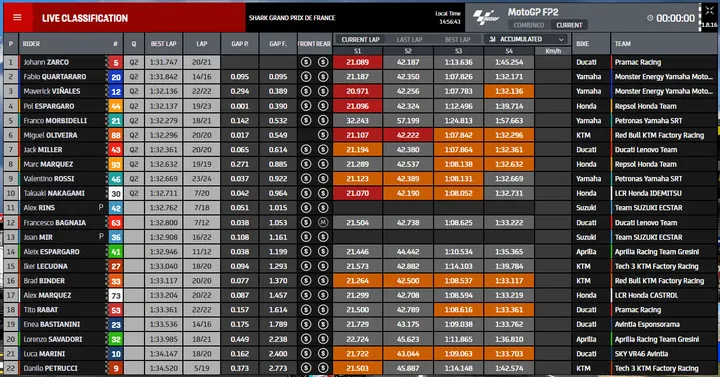The width and height of the screenshot is (720, 377).
Task: Click Alex Marquez's number 73 badge
Action: tap(116, 295)
